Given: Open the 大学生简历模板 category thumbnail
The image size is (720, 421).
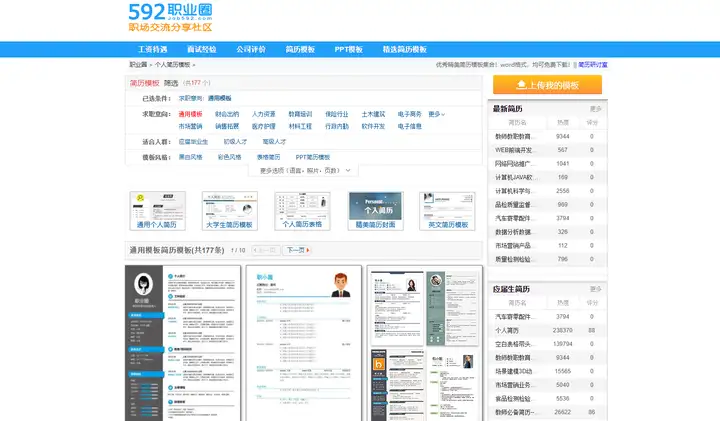Looking at the screenshot, I should click(230, 211).
